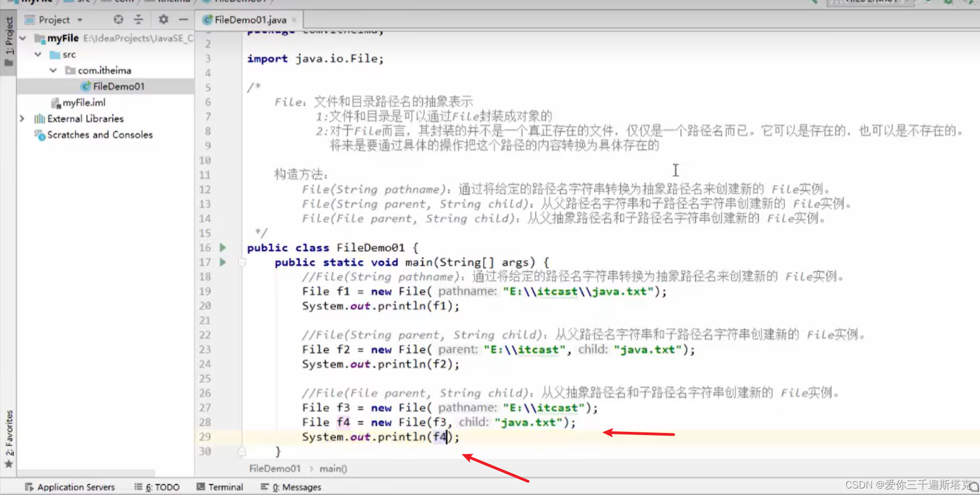980x495 pixels.
Task: Click the Messages icon in bottom bar
Action: click(x=265, y=487)
